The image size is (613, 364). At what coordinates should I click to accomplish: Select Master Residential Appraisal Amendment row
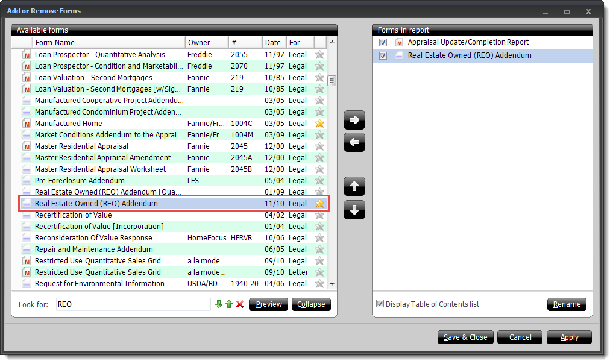(174, 157)
